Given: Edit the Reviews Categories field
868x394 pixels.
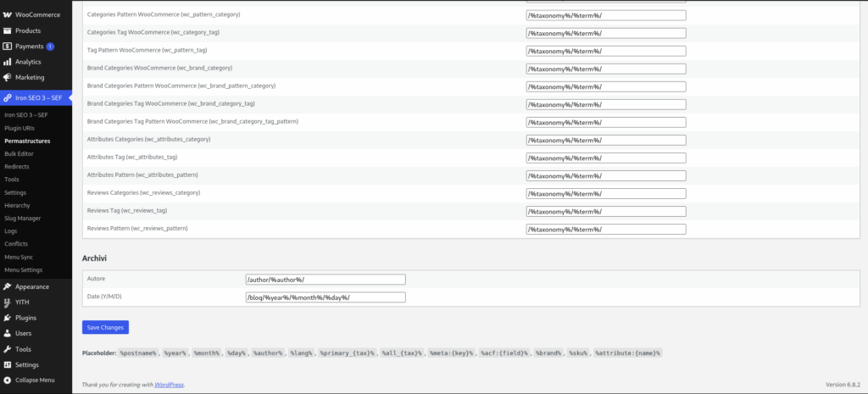Looking at the screenshot, I should [x=605, y=194].
